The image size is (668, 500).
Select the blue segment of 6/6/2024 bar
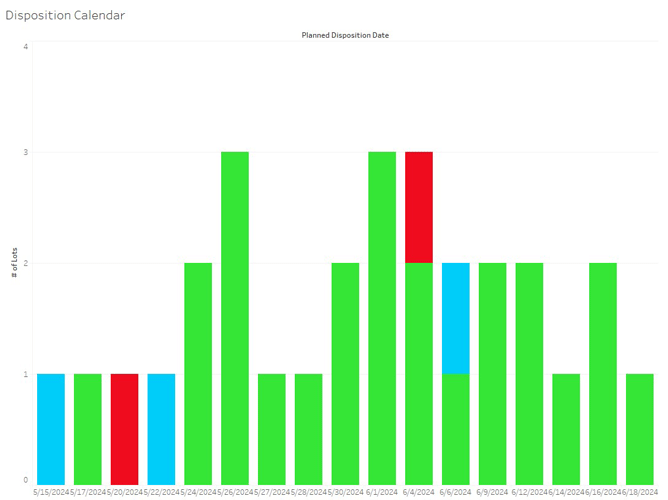456,319
